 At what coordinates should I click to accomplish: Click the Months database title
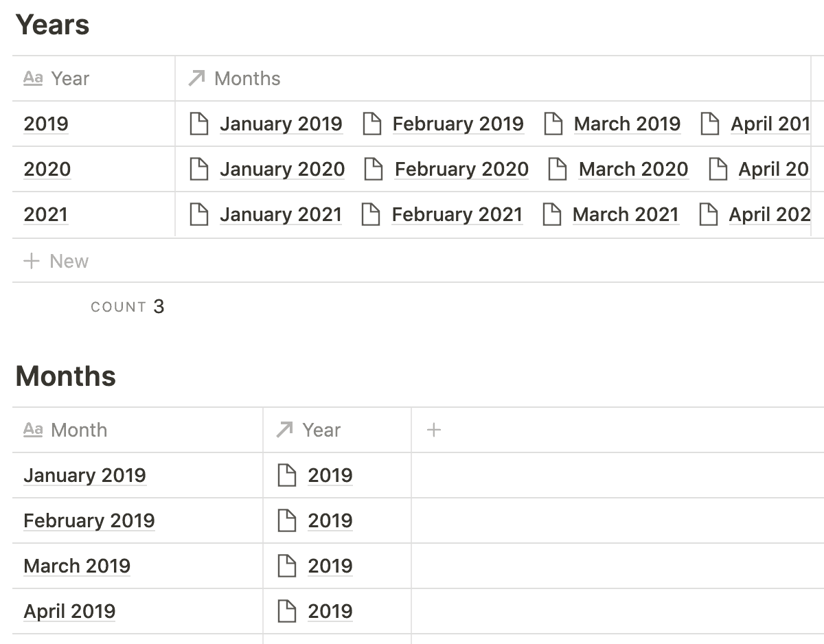(x=66, y=376)
